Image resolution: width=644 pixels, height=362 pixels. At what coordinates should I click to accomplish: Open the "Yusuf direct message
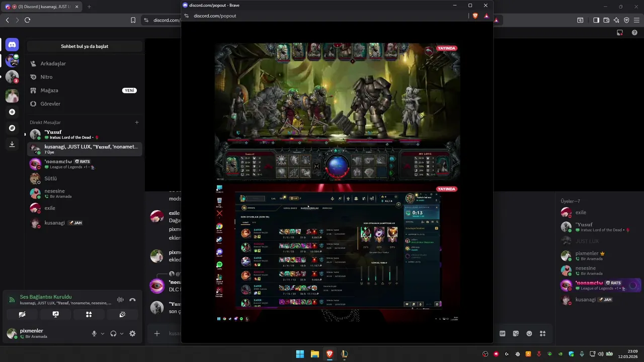pyautogui.click(x=85, y=135)
